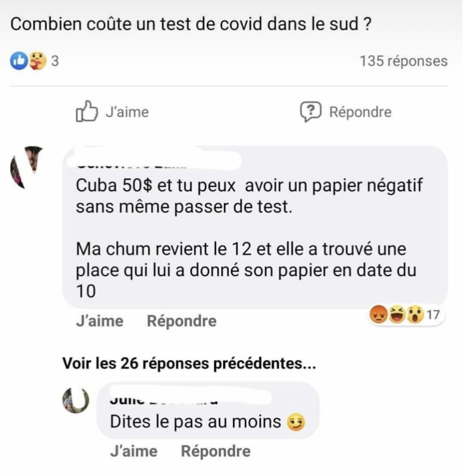Expand 'Voir les 26 réponses précédentes'

click(x=189, y=364)
